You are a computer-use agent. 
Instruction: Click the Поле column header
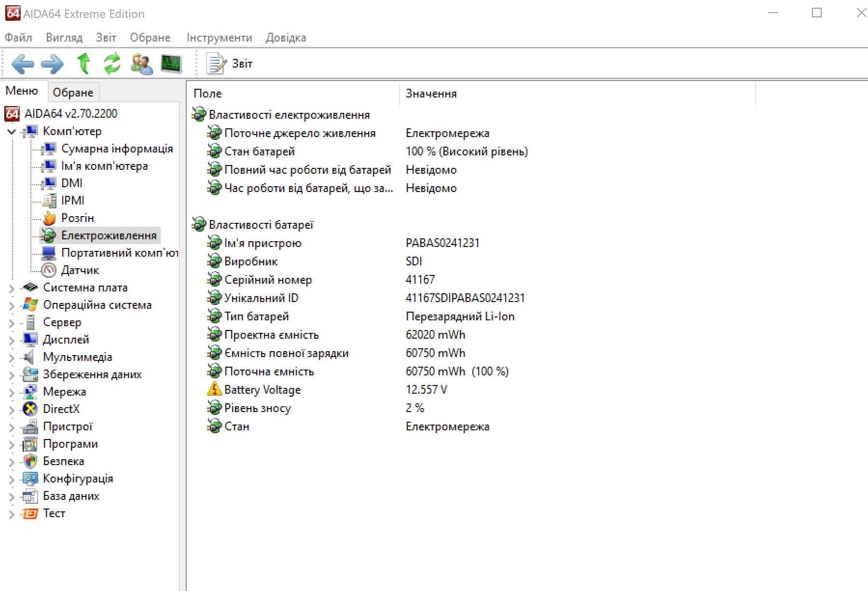pyautogui.click(x=293, y=94)
